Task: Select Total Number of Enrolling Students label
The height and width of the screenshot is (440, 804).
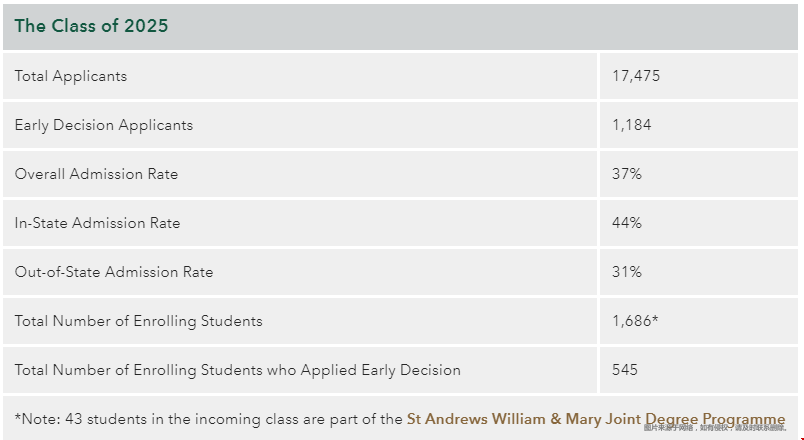Action: point(138,321)
